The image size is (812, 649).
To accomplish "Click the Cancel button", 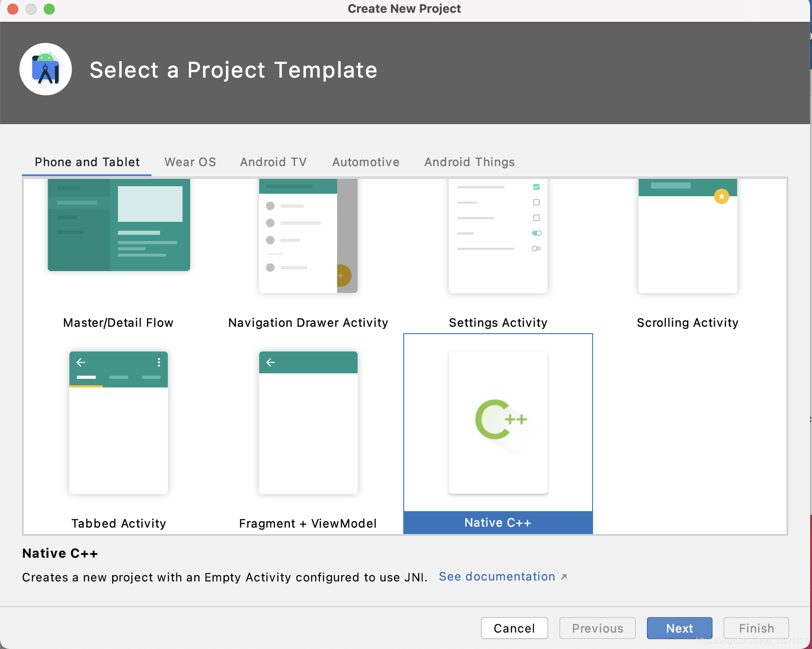I will click(x=514, y=628).
